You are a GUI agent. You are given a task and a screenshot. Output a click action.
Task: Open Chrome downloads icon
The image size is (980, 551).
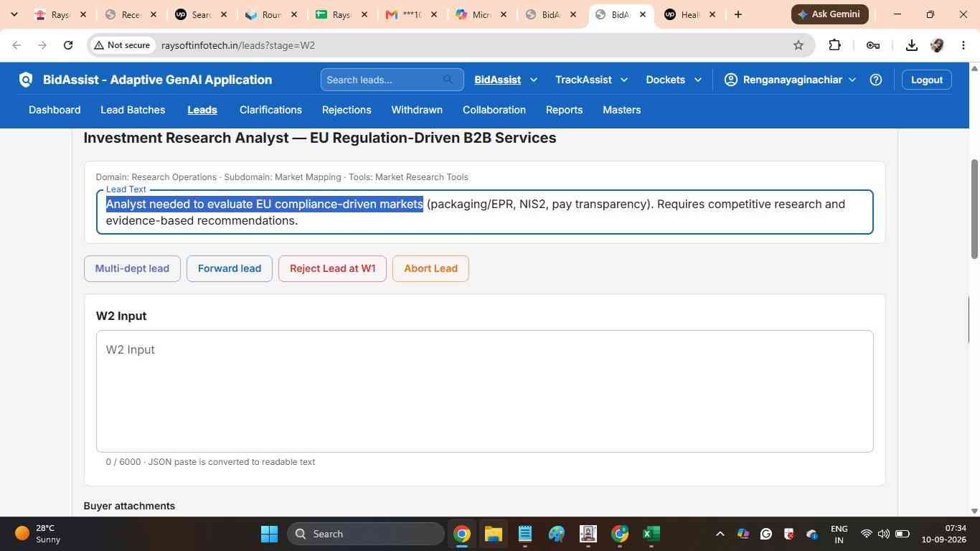pyautogui.click(x=911, y=45)
